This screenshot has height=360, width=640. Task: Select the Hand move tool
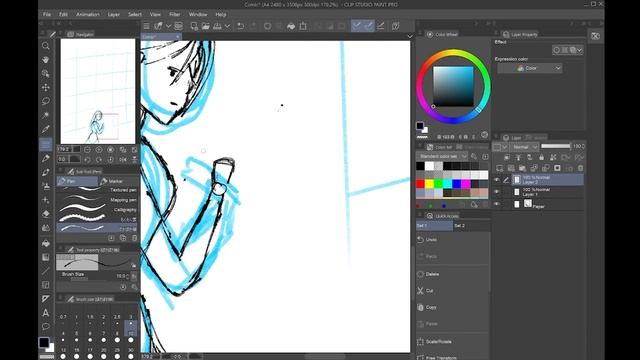click(46, 60)
